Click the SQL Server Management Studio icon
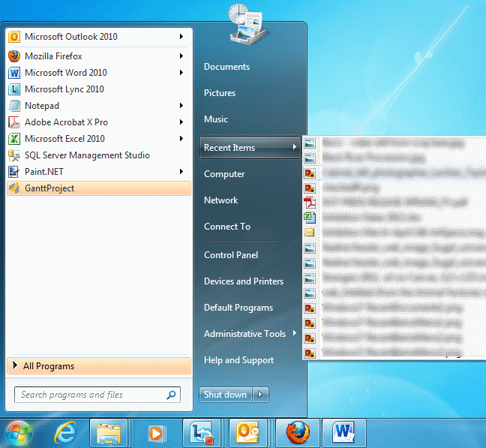 pos(14,155)
